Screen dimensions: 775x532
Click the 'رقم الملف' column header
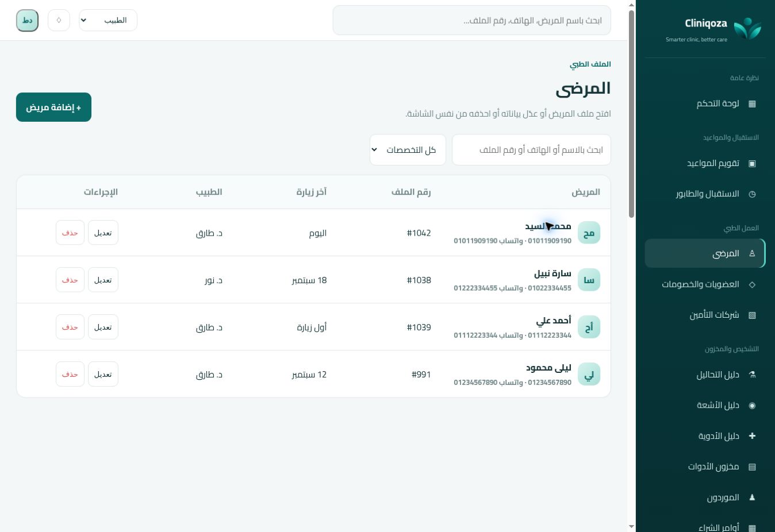tap(411, 192)
